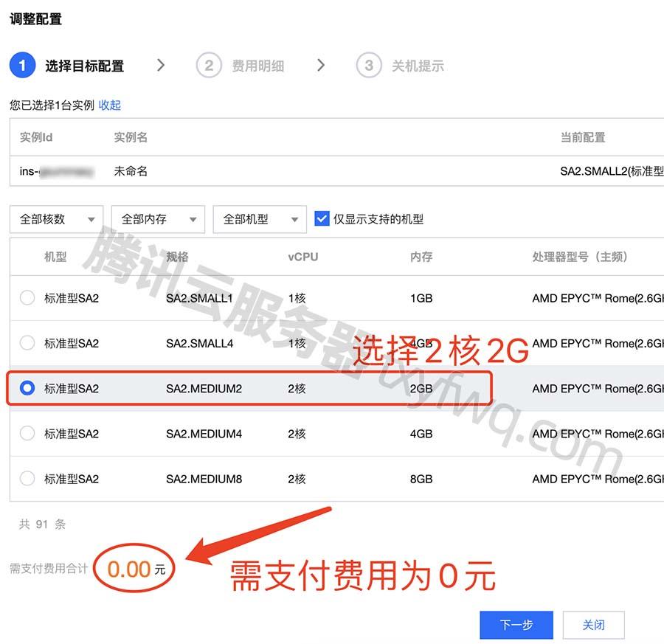
Task: Click the 规格 column header
Action: pyautogui.click(x=177, y=257)
